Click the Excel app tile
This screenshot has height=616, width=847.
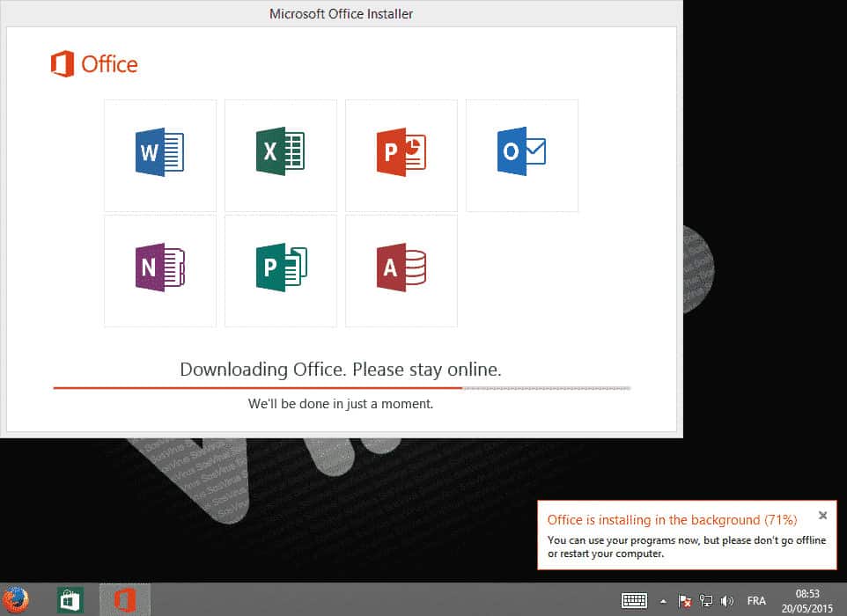pos(281,155)
